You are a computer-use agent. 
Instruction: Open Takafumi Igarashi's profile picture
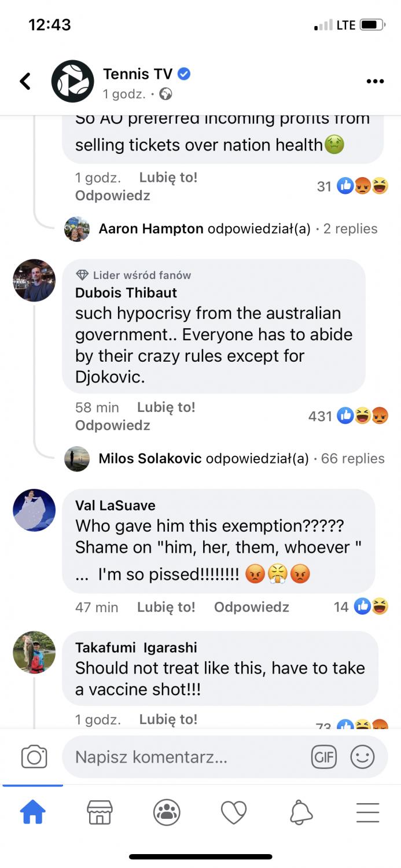click(34, 652)
